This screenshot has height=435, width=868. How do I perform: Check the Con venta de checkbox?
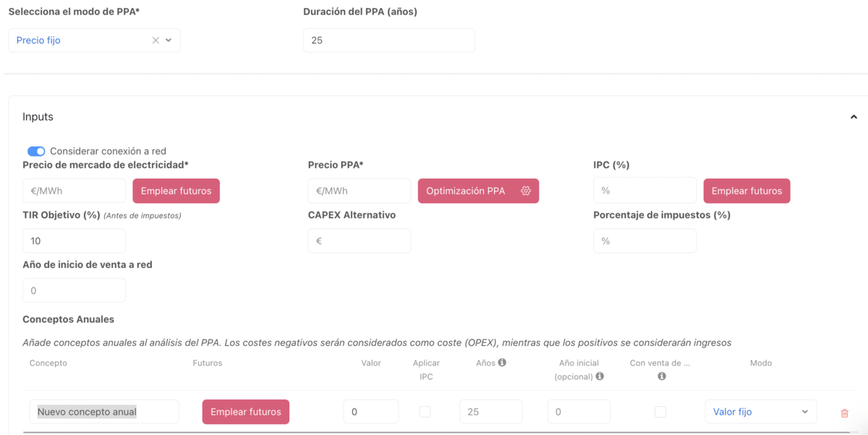pyautogui.click(x=660, y=412)
